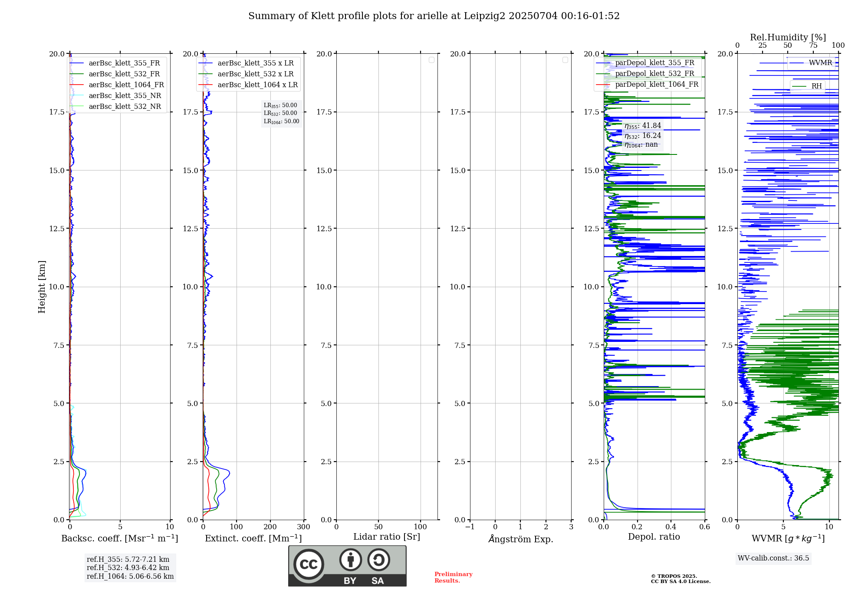Viewport: 868px width, 590px height.
Task: Click the LR1064: 50.00 annotation
Action: [x=282, y=121]
